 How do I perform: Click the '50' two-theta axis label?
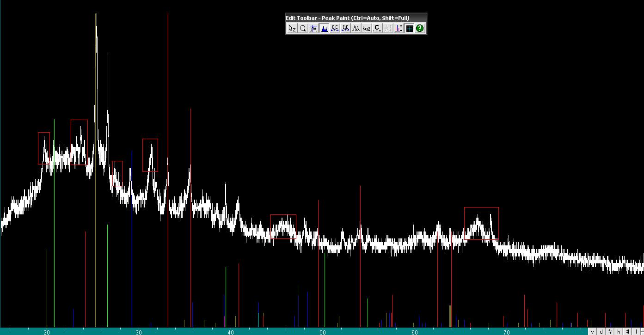pos(323,332)
